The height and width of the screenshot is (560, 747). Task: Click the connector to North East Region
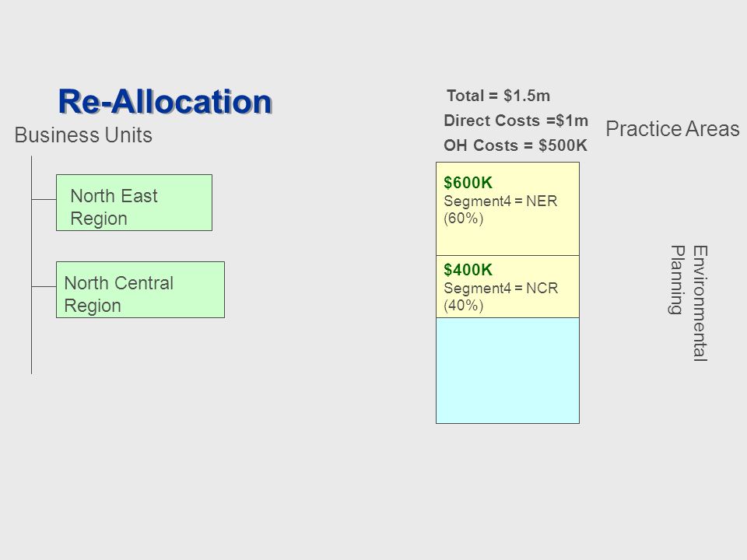(44, 199)
